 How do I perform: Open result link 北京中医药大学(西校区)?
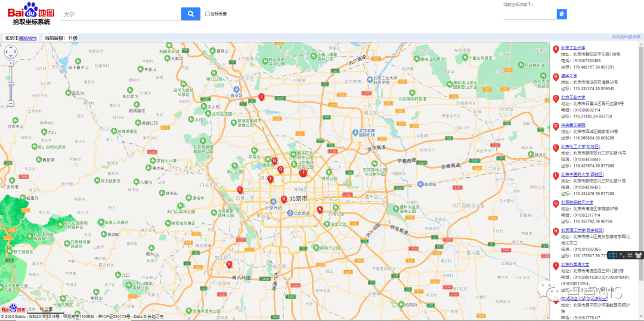[x=583, y=174]
